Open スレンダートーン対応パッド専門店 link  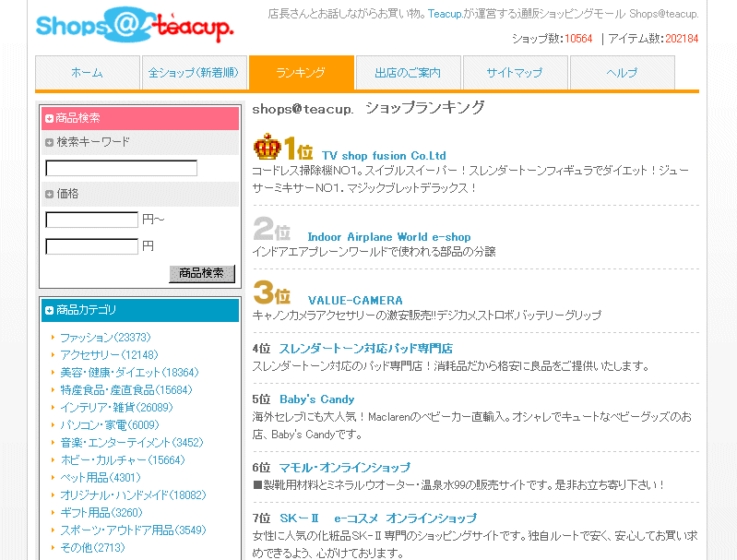(365, 349)
